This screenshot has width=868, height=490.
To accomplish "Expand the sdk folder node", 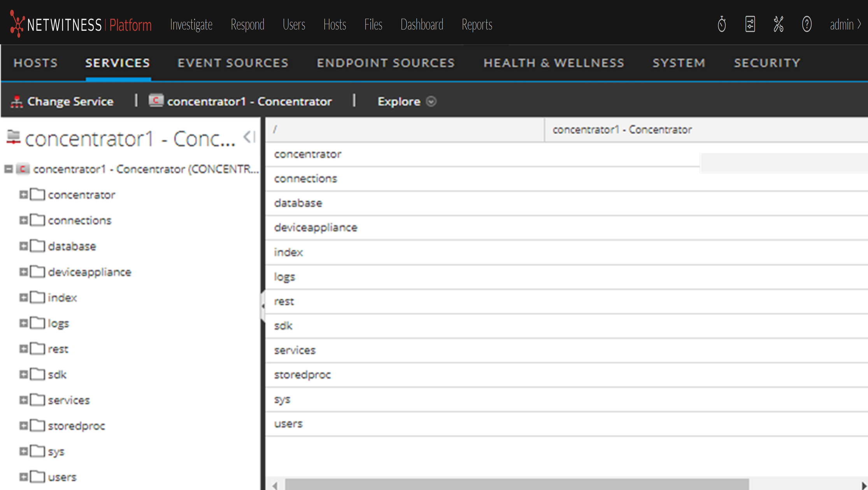I will point(23,374).
